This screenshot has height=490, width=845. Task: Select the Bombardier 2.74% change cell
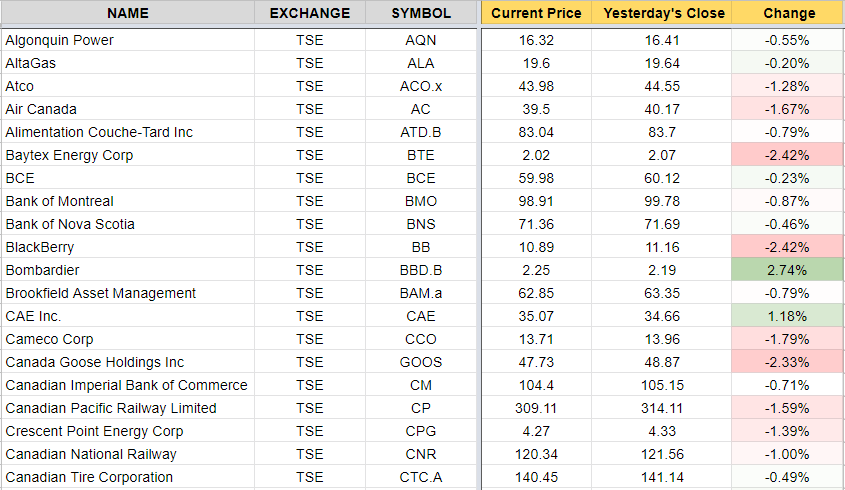click(787, 270)
